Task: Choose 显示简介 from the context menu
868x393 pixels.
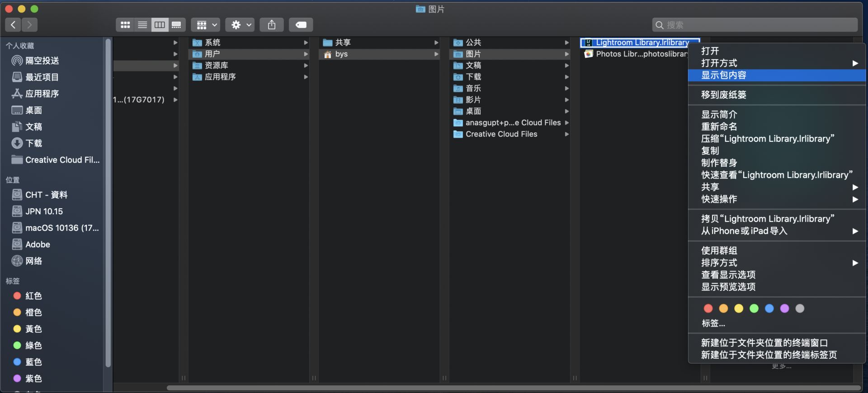Action: [777, 115]
